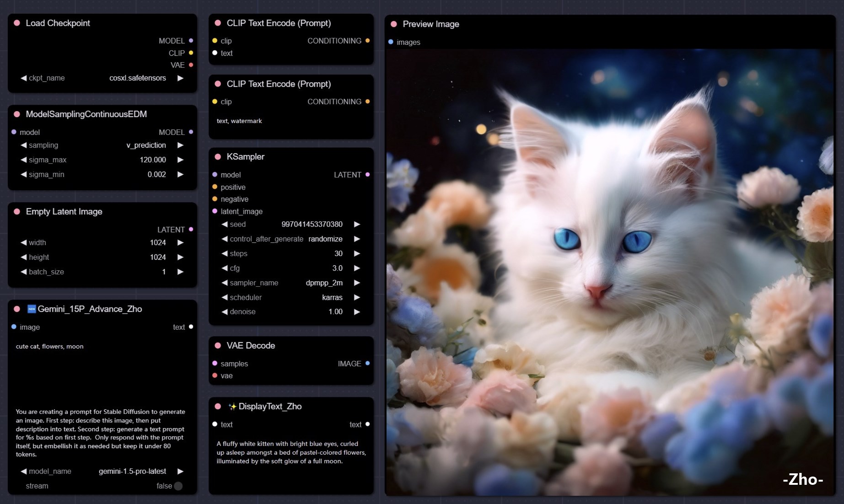844x504 pixels.
Task: Collapse the VAE Decode node with its dot
Action: (x=218, y=346)
